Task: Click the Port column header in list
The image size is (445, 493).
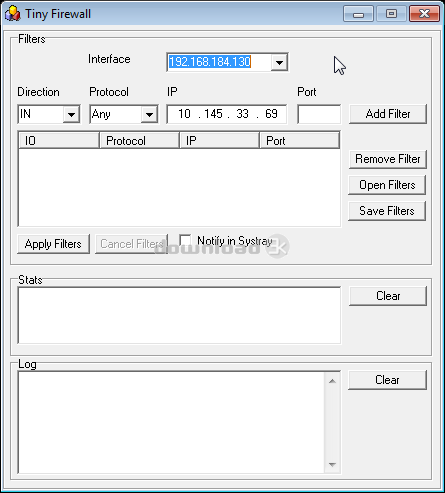Action: [299, 140]
